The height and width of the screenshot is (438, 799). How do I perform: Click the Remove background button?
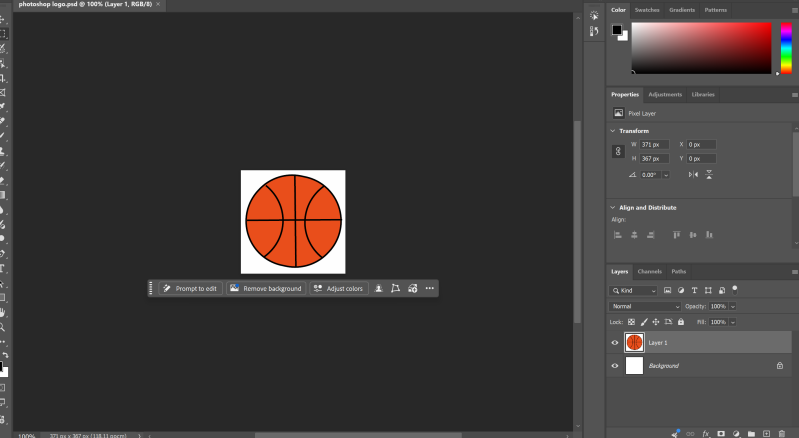tap(266, 288)
